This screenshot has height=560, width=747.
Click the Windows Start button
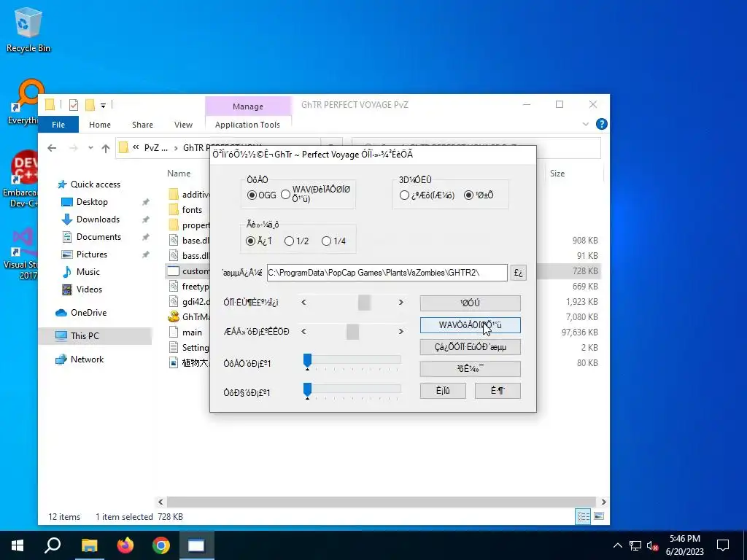tap(18, 545)
